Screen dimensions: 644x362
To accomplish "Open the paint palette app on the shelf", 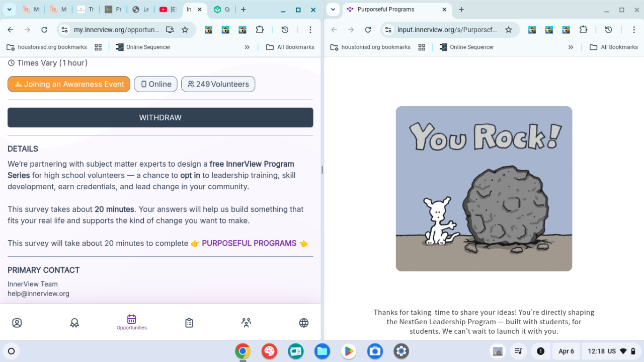I will click(269, 351).
